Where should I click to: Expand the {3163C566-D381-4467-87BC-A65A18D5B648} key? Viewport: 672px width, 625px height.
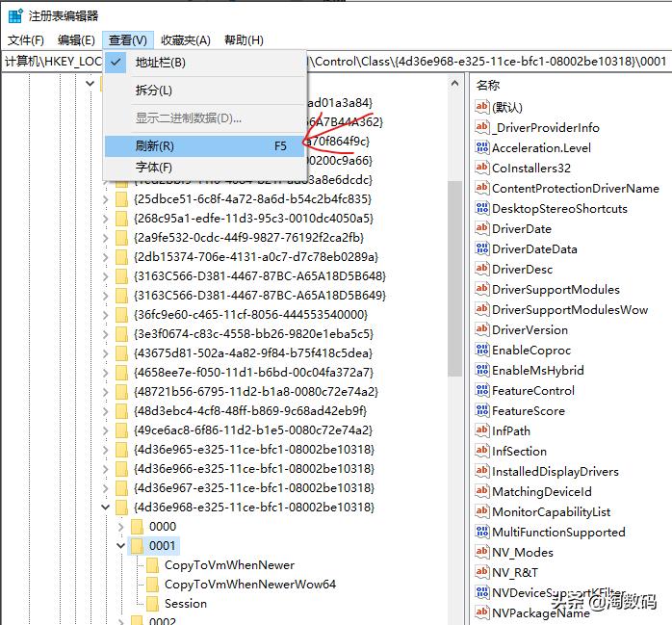[106, 276]
